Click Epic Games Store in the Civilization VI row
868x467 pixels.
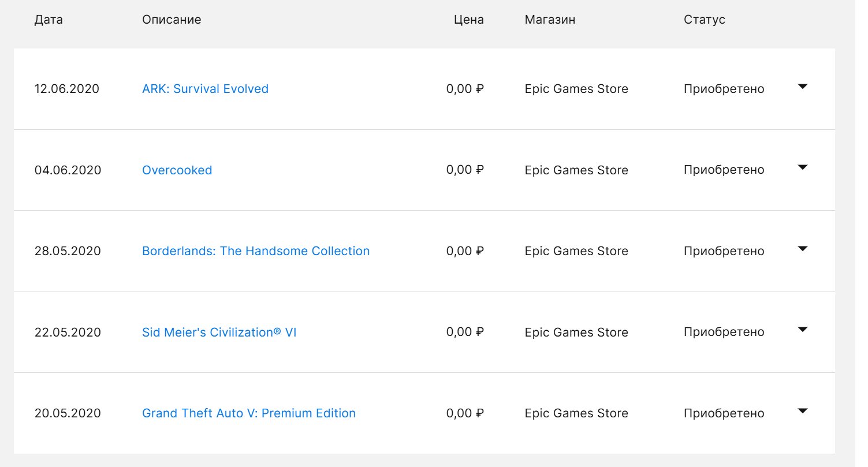(576, 332)
